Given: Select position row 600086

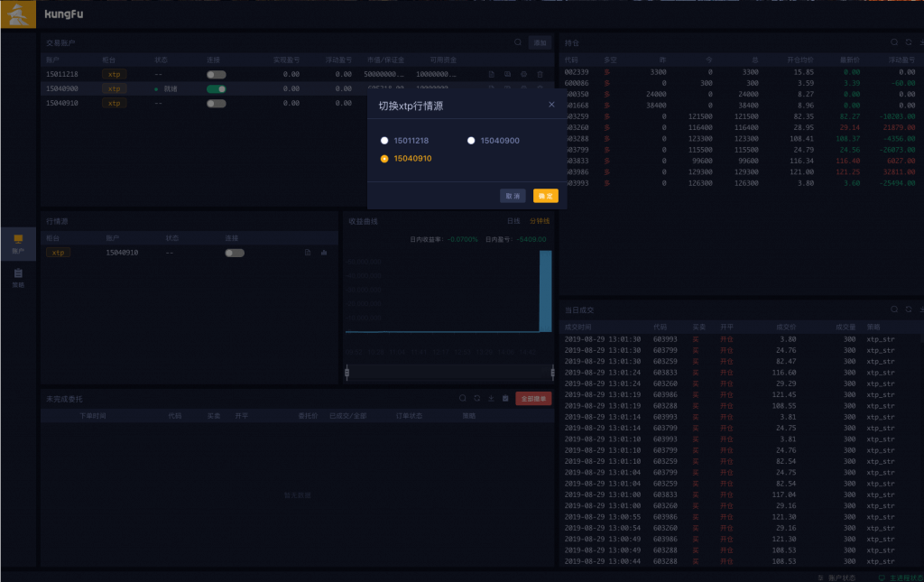Looking at the screenshot, I should 742,83.
